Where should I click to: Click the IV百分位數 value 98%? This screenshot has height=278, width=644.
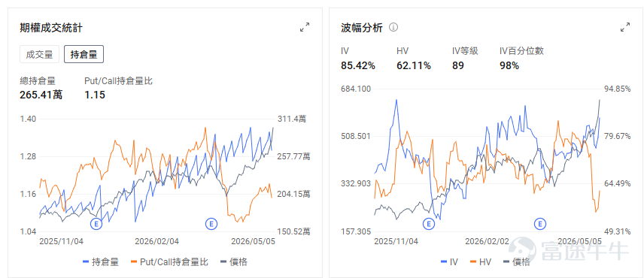pyautogui.click(x=509, y=65)
